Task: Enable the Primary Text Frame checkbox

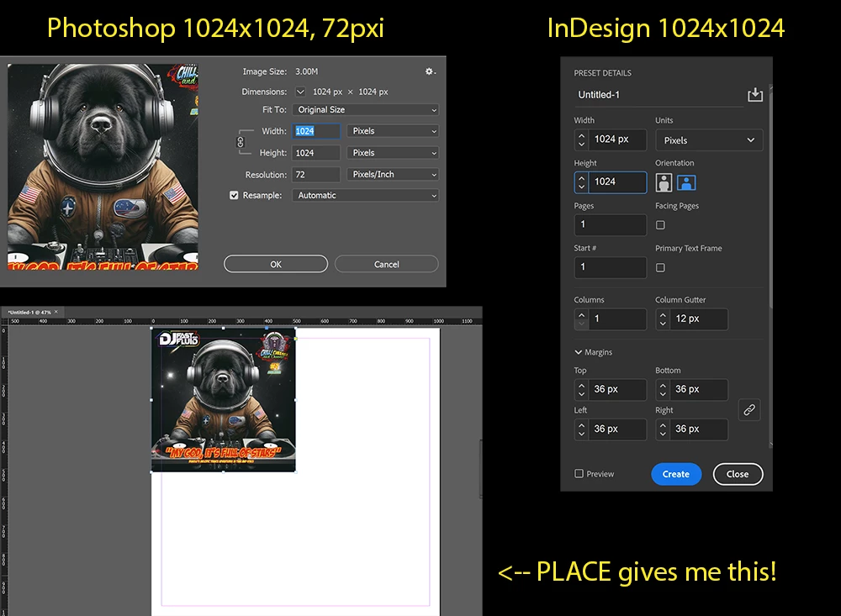Action: tap(660, 267)
